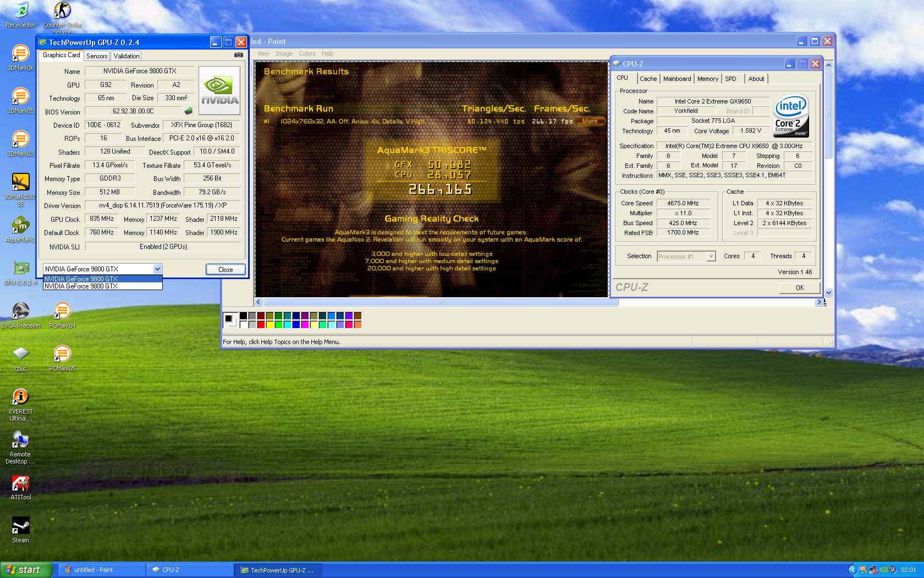Open the Image menu in Paint
The height and width of the screenshot is (578, 924).
pos(284,53)
